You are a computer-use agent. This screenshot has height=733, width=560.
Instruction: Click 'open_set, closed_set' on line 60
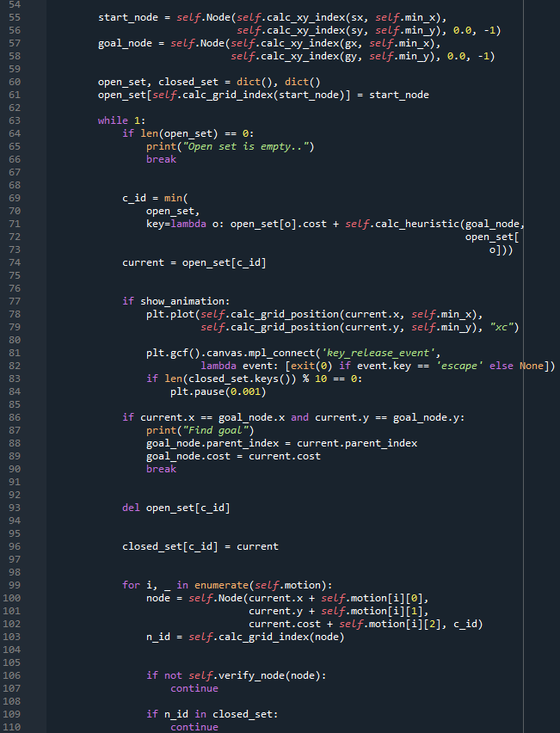pos(158,82)
